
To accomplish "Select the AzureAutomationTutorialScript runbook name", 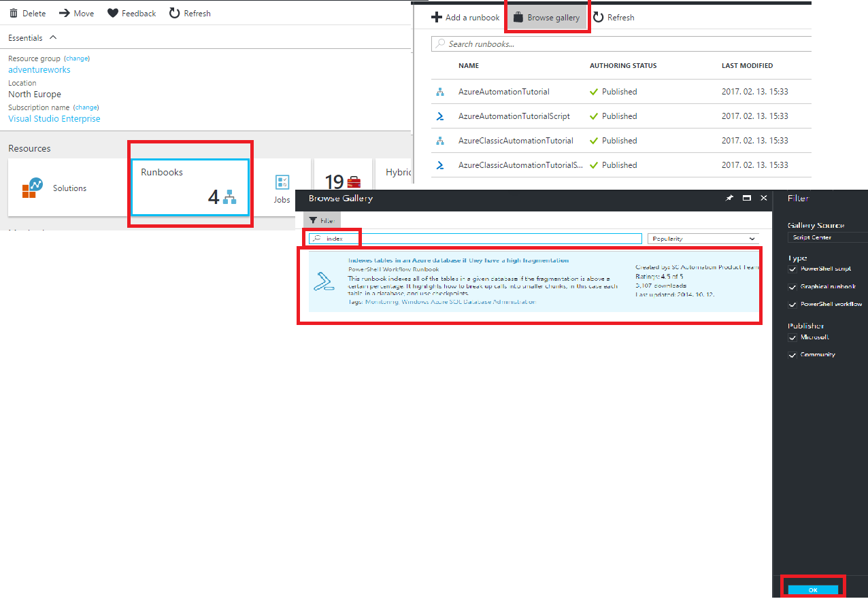I will (x=514, y=116).
